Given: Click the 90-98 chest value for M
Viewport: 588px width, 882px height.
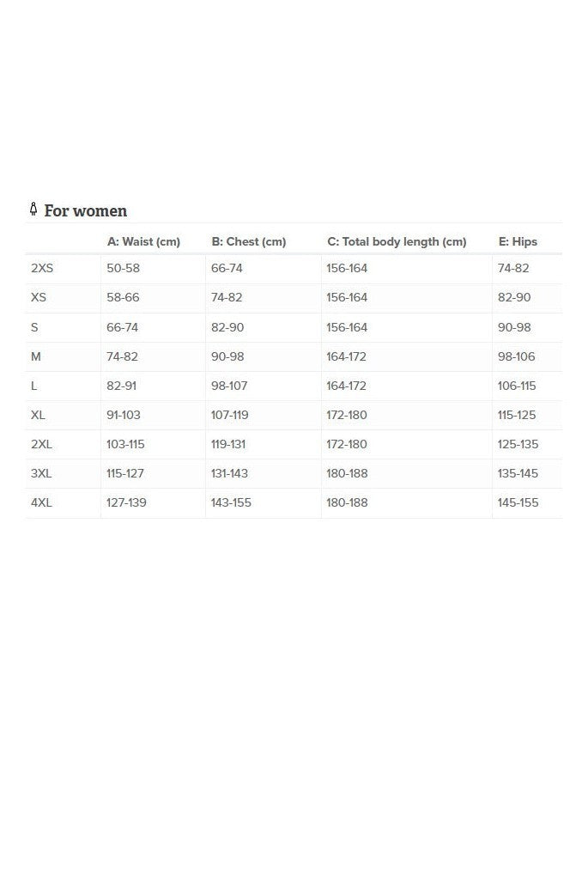Looking at the screenshot, I should click(x=227, y=356).
